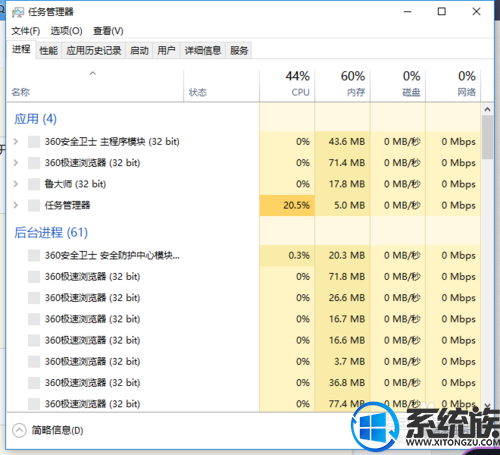Select the 后台进程 (61) group header
Viewport: 500px width, 455px height.
tap(51, 233)
